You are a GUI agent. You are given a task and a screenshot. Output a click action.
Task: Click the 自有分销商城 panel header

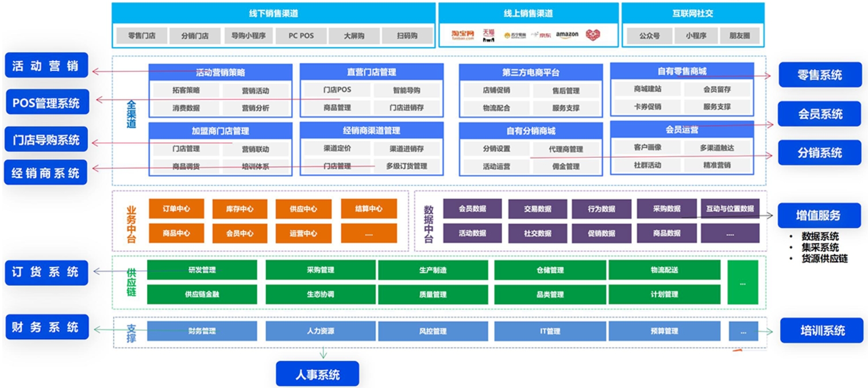(x=531, y=131)
